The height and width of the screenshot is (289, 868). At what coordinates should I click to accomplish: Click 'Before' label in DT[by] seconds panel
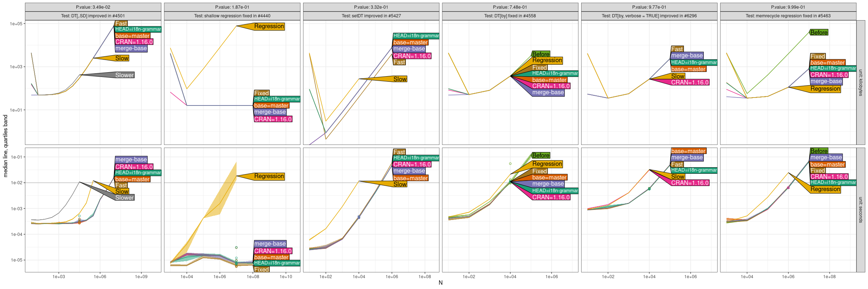[x=541, y=155]
